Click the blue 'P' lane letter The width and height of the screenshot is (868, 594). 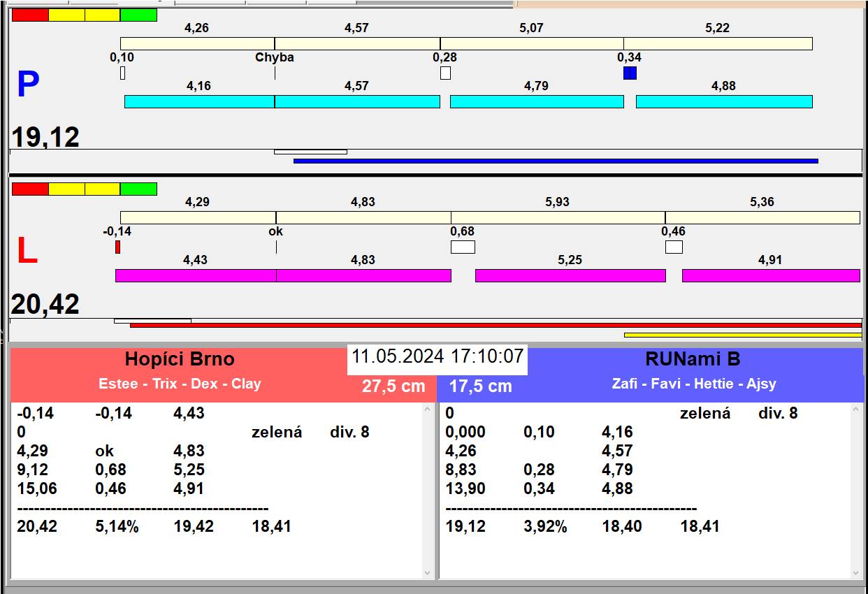click(28, 85)
